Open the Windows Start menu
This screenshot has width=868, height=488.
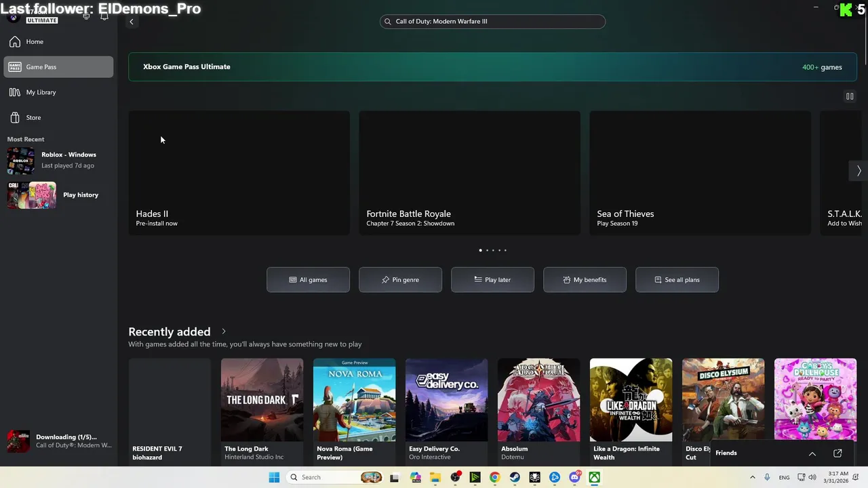click(274, 477)
